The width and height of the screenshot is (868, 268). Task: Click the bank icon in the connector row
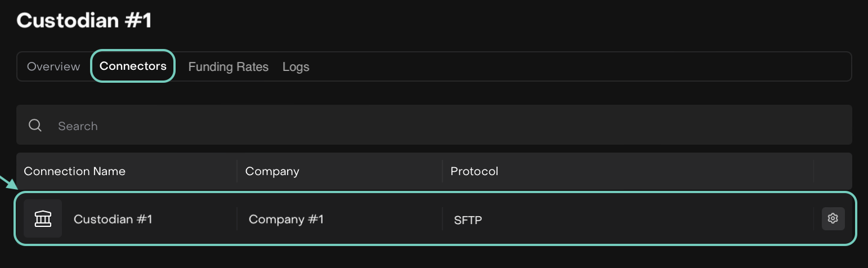(43, 218)
